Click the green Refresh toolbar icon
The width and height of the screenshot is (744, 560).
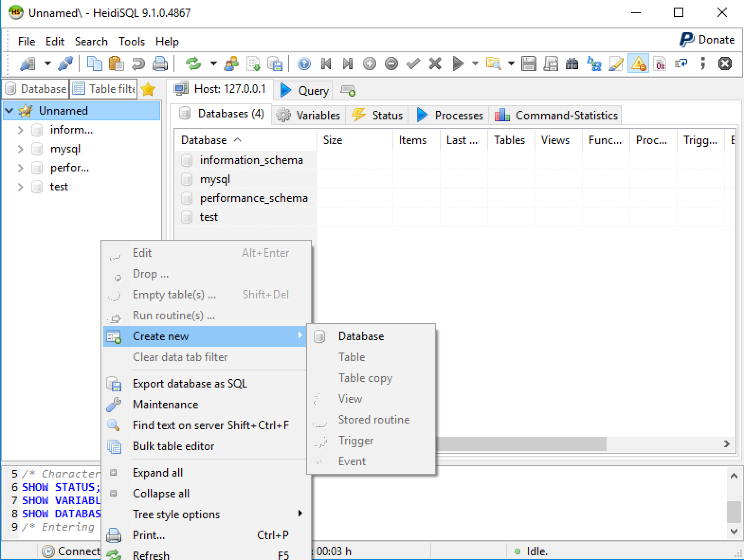coord(193,63)
